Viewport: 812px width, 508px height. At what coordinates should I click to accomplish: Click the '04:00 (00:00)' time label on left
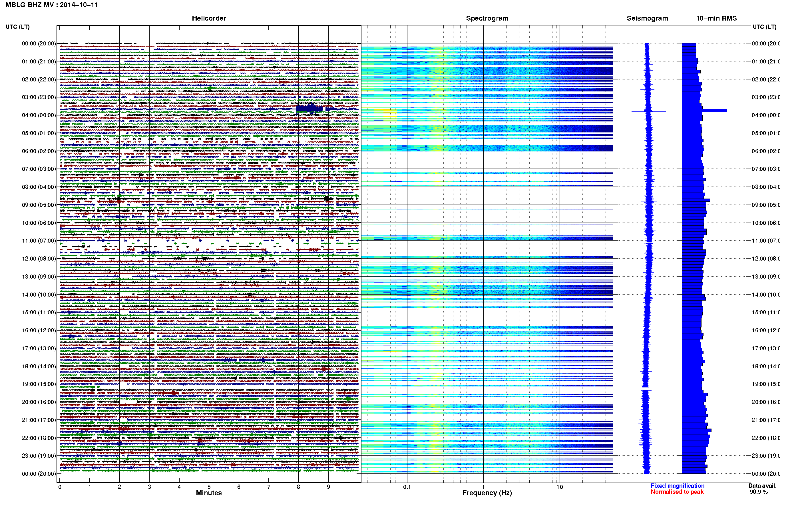(x=39, y=115)
